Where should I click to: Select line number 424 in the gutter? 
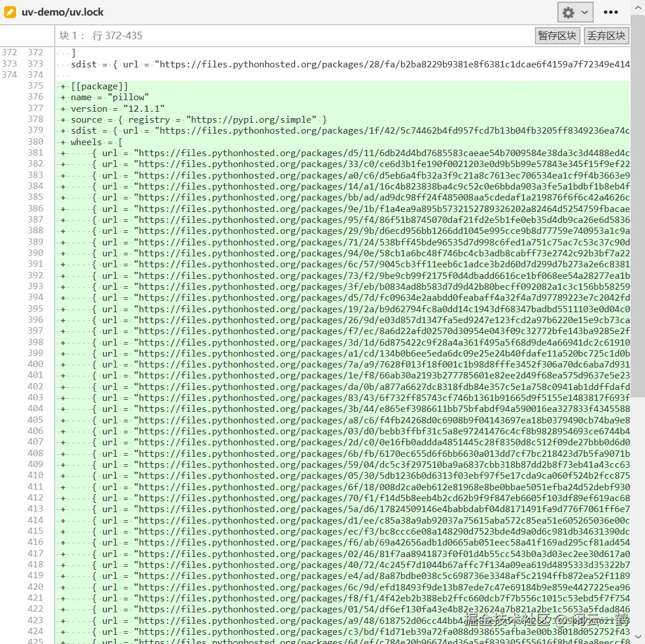pyautogui.click(x=35, y=631)
